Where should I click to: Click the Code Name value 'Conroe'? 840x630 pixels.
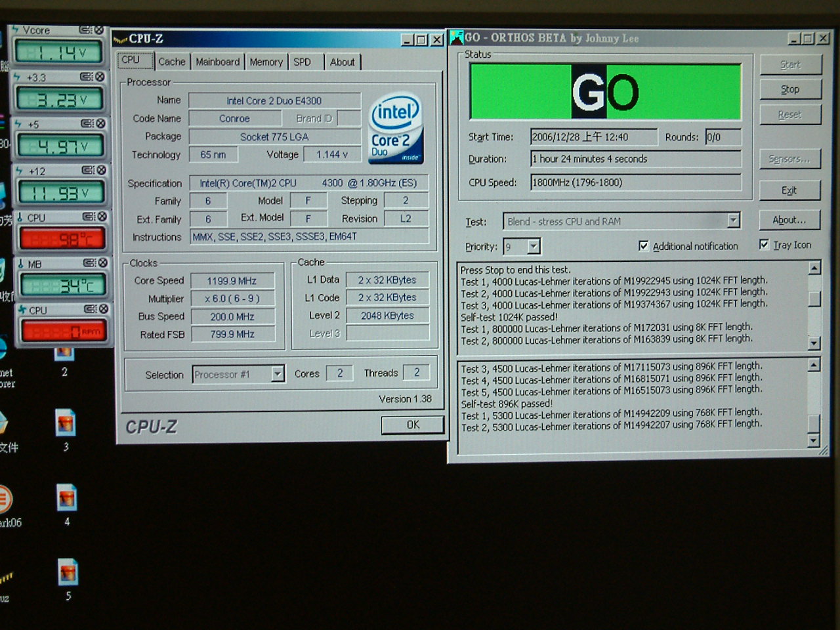click(234, 119)
